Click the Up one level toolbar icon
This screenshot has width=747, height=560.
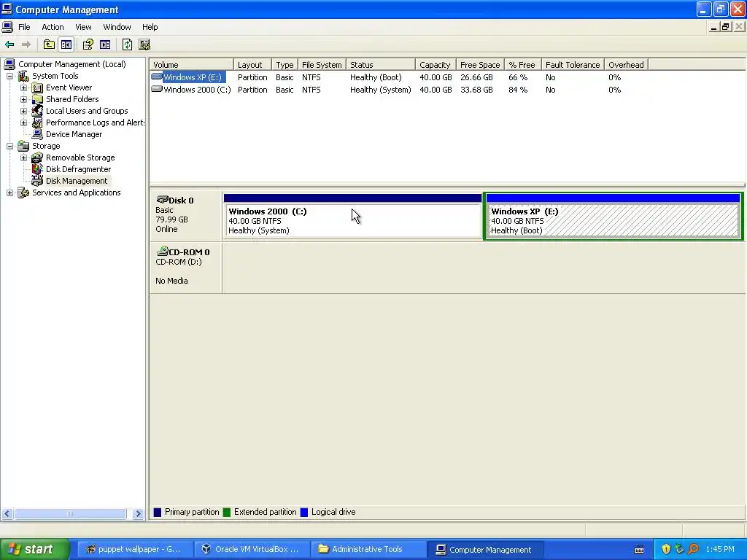pyautogui.click(x=49, y=44)
